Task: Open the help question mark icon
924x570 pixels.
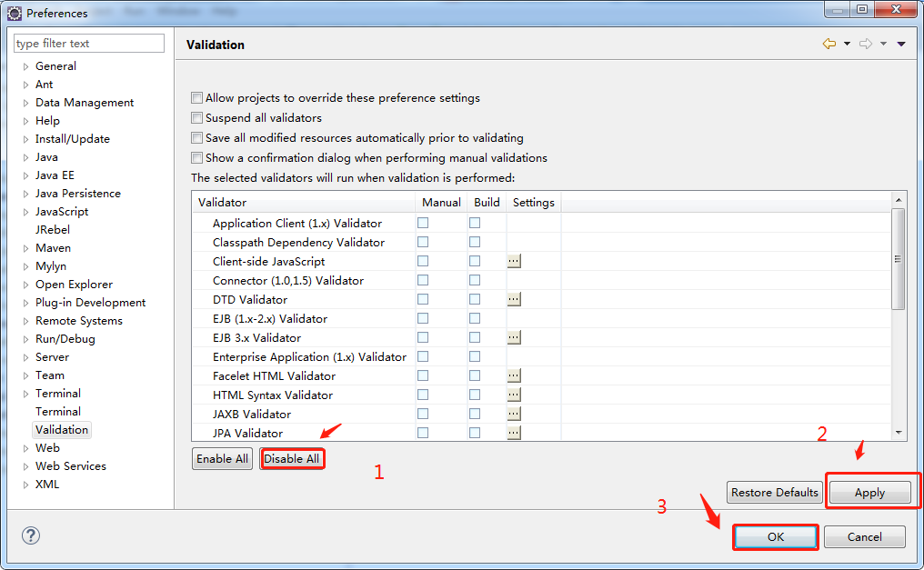Action: coord(30,536)
